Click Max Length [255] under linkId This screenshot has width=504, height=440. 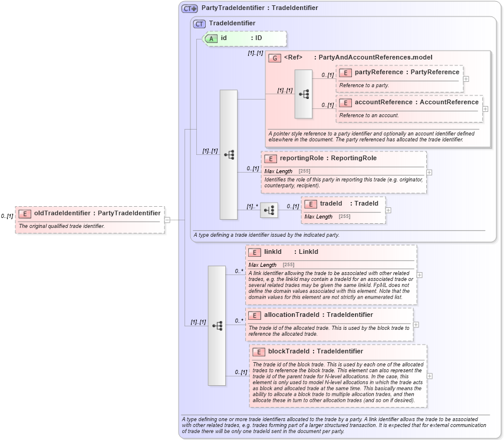271,264
